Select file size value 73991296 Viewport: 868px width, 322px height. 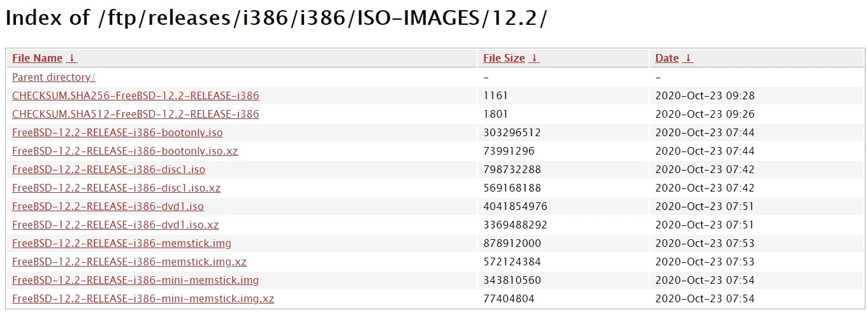(509, 151)
